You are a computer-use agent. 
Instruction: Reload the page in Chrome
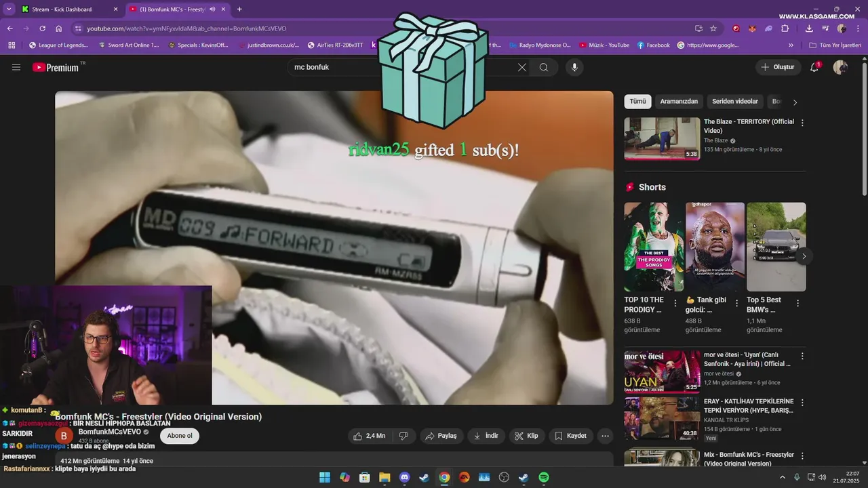(x=42, y=28)
